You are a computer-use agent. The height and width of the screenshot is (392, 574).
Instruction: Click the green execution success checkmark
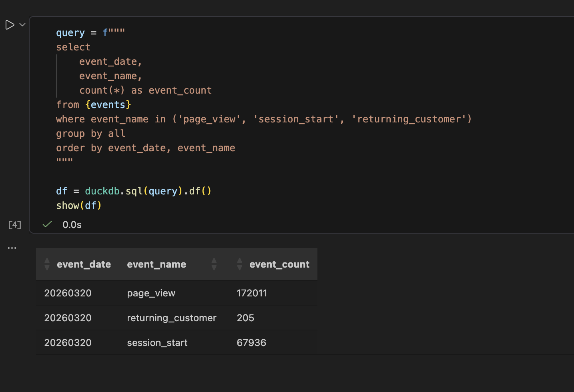(x=47, y=224)
